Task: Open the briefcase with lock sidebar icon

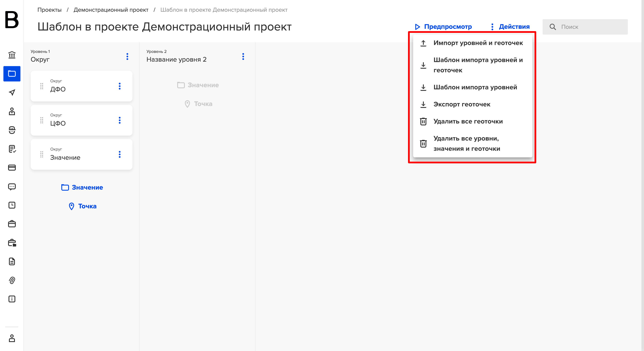Action: point(12,243)
